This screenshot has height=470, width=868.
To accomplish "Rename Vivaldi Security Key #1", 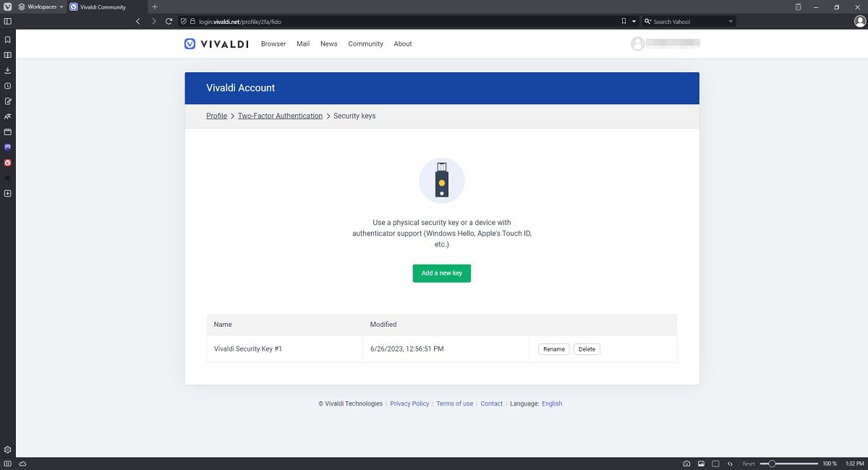I will [554, 349].
